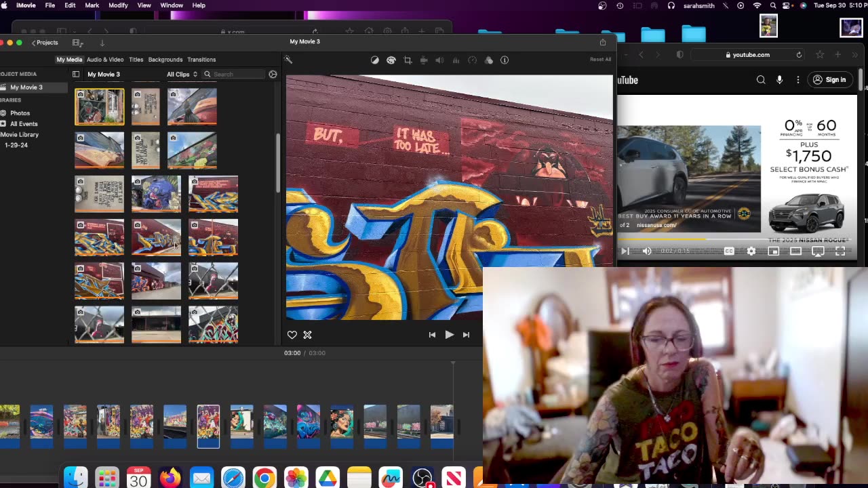Open browser settings gear in iMovie
The height and width of the screenshot is (488, 868).
(273, 74)
